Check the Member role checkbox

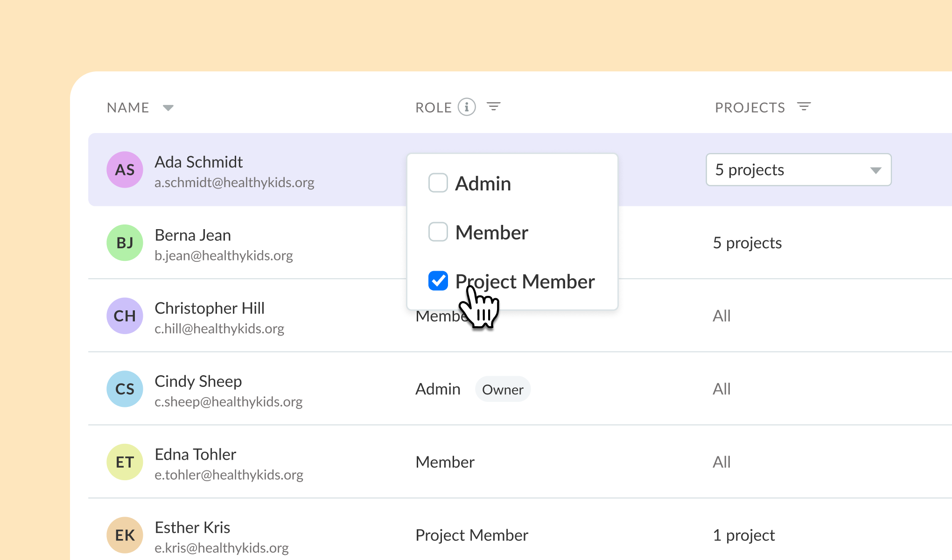coord(438,232)
